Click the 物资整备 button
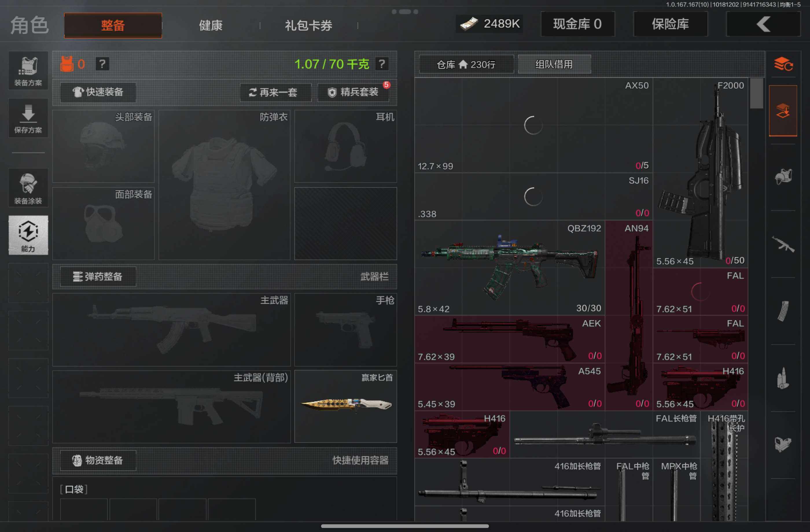This screenshot has height=532, width=810. tap(98, 460)
